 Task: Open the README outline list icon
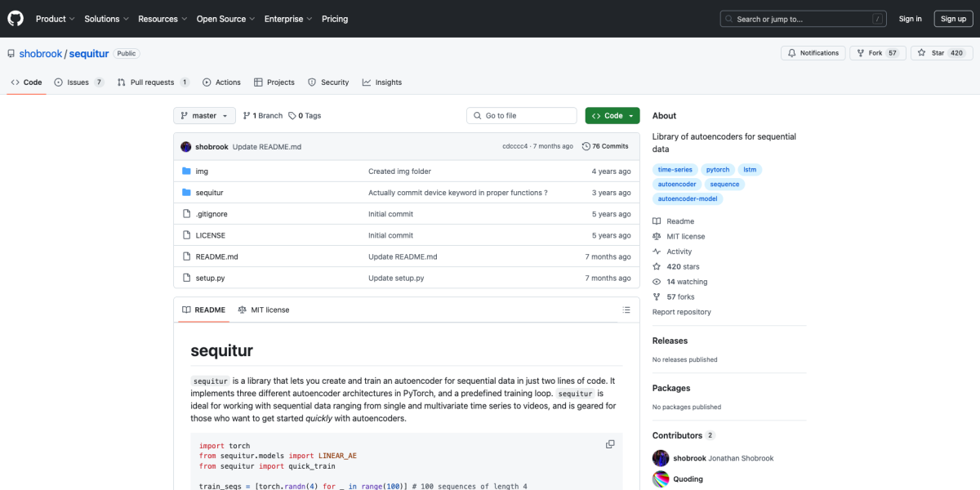pos(626,310)
